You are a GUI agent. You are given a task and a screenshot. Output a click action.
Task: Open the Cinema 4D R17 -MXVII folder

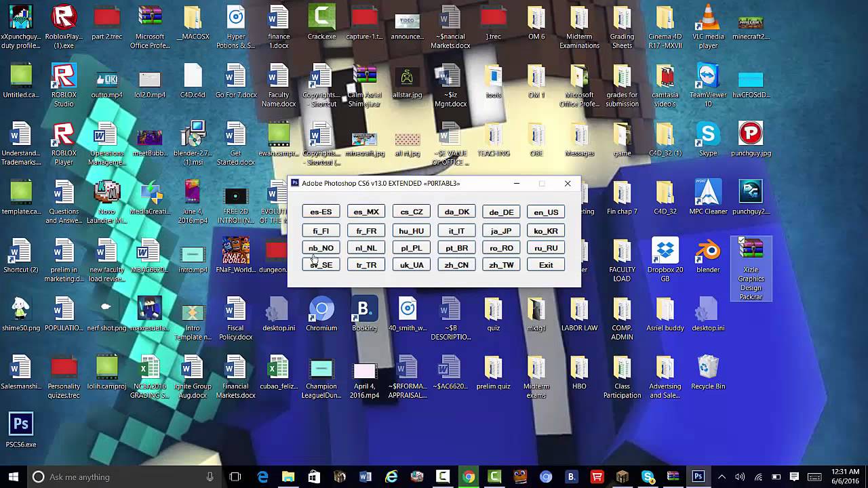[665, 27]
